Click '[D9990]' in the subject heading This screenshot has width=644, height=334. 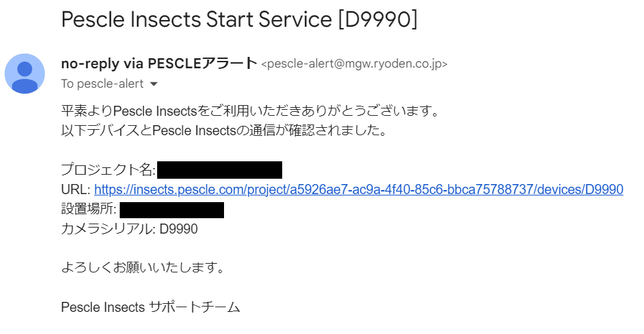tap(377, 19)
